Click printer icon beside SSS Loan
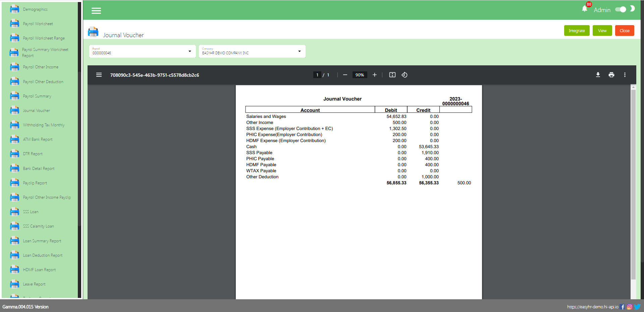The height and width of the screenshot is (312, 644). click(14, 212)
